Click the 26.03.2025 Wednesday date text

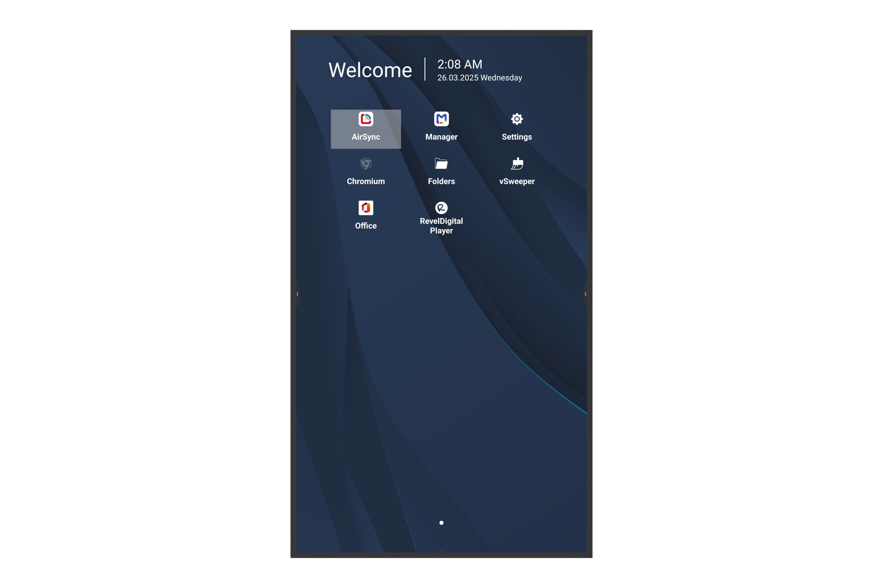click(x=479, y=78)
